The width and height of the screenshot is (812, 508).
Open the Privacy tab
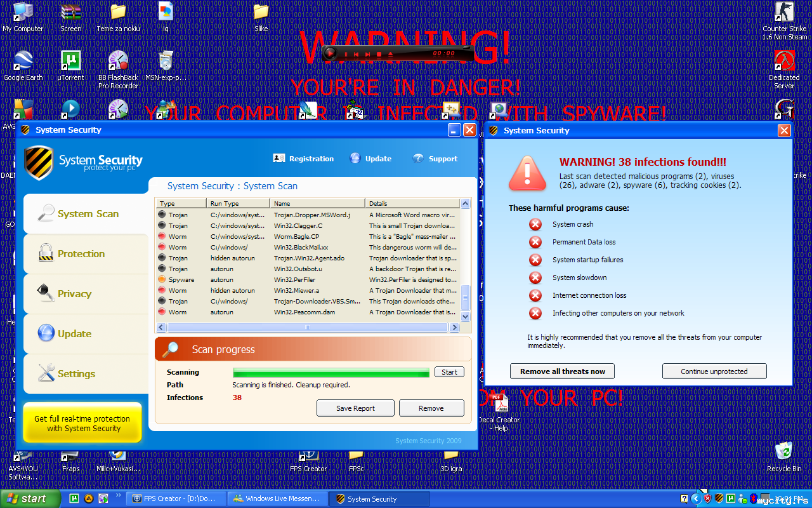(86, 293)
